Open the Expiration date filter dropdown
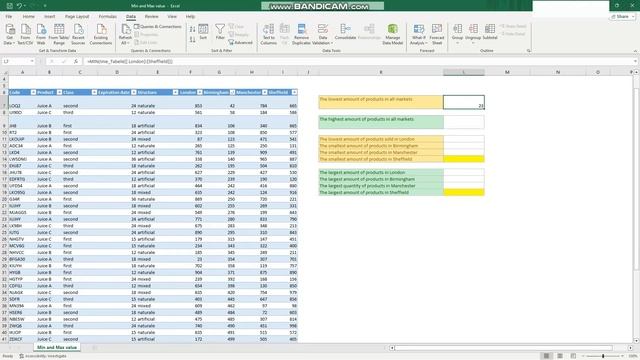 click(x=133, y=92)
